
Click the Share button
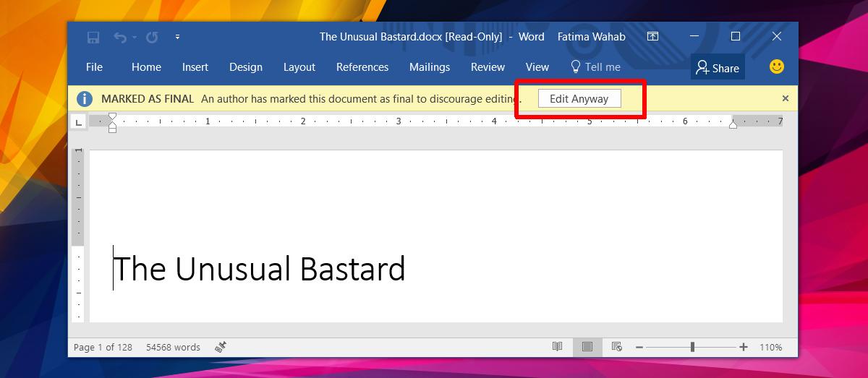point(717,67)
